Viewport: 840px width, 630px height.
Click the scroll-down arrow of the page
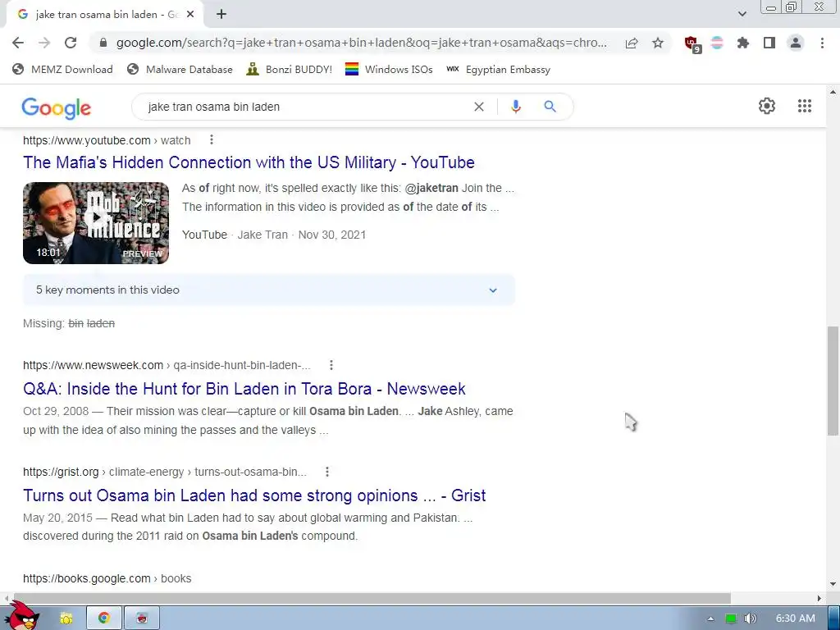click(833, 584)
